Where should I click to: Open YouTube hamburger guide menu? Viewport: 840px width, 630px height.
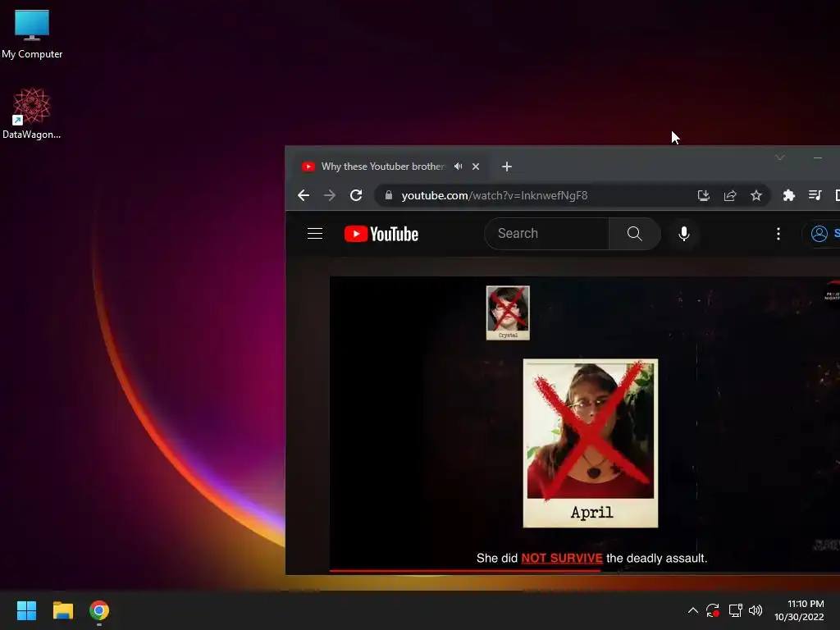pos(315,234)
